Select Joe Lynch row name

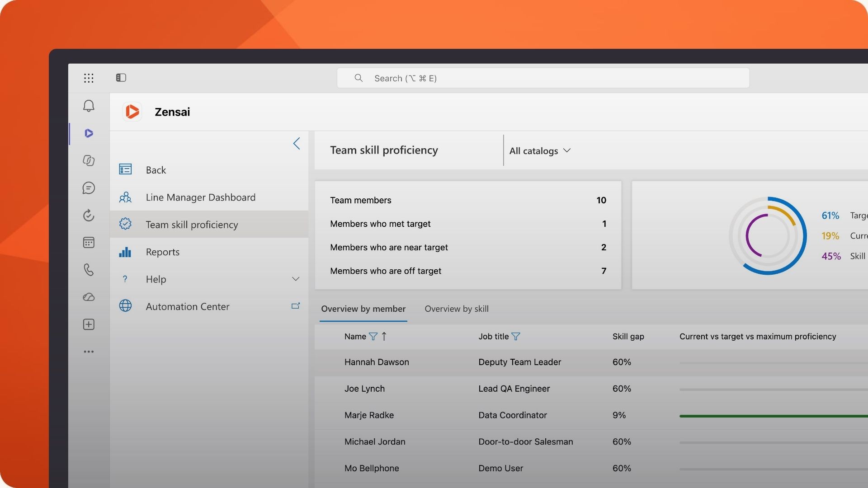tap(364, 389)
